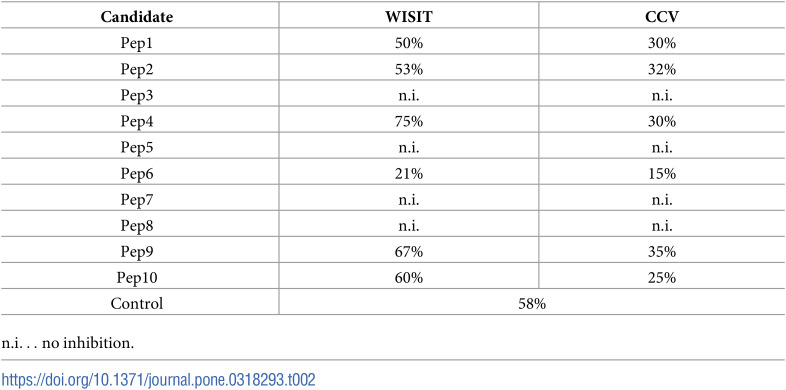Image resolution: width=786 pixels, height=390 pixels.
Task: Click the Pep1 WISIT value 50%
Action: pos(409,43)
